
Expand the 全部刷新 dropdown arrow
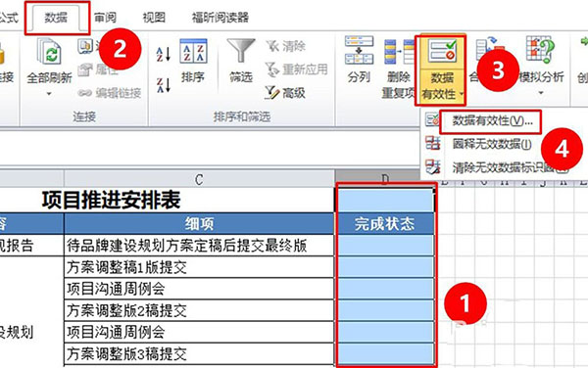pos(49,94)
